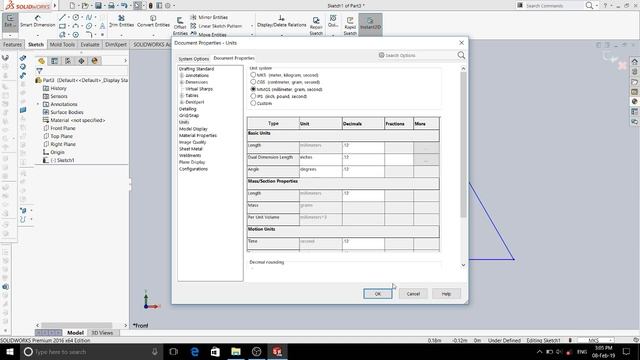
Task: Select the Convert Entities tool
Action: pos(153,21)
